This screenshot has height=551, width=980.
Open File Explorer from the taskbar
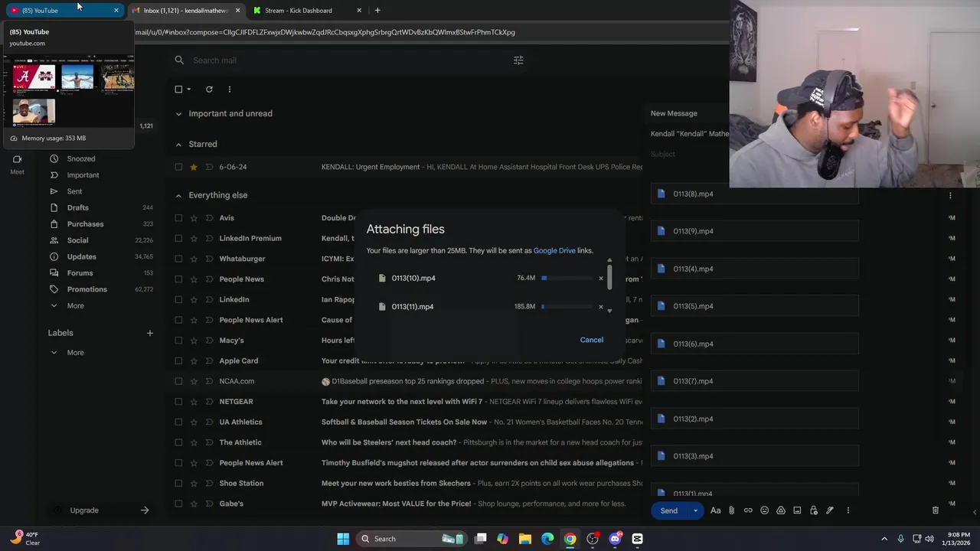coord(525,539)
